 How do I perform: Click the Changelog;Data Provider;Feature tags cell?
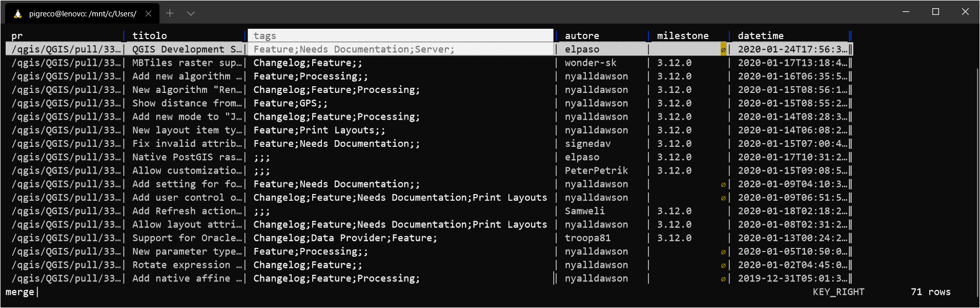(345, 238)
